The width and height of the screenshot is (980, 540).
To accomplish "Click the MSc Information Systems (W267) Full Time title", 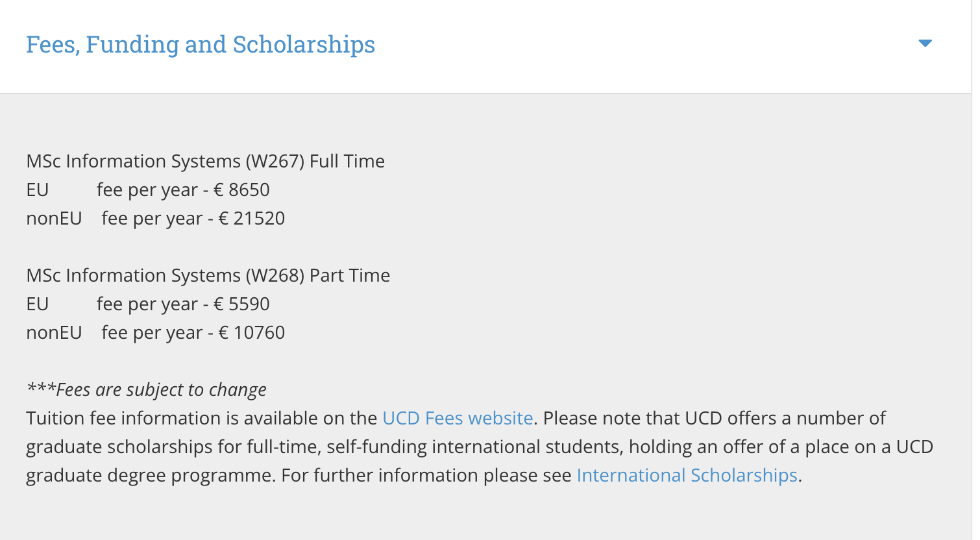I will tap(205, 161).
